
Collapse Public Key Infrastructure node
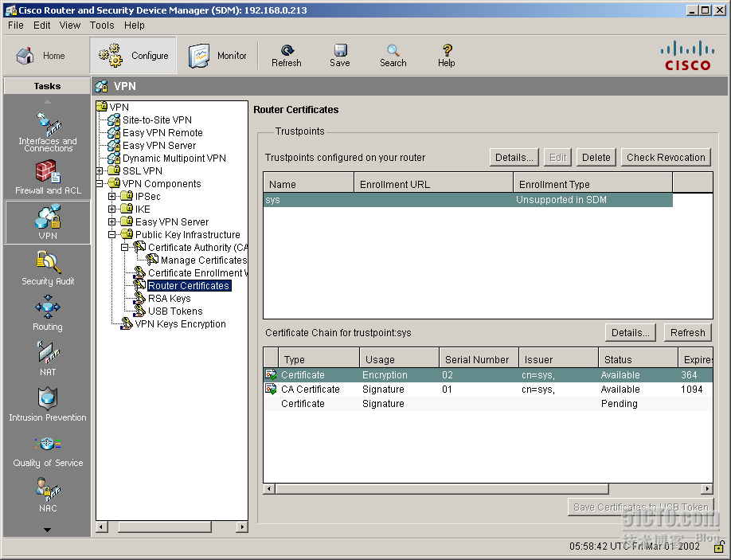tap(112, 234)
